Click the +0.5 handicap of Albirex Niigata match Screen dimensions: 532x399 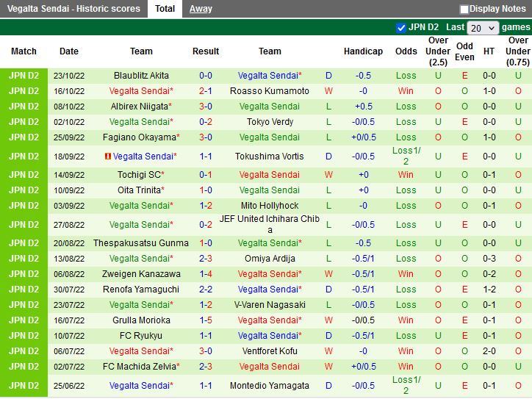click(x=364, y=107)
